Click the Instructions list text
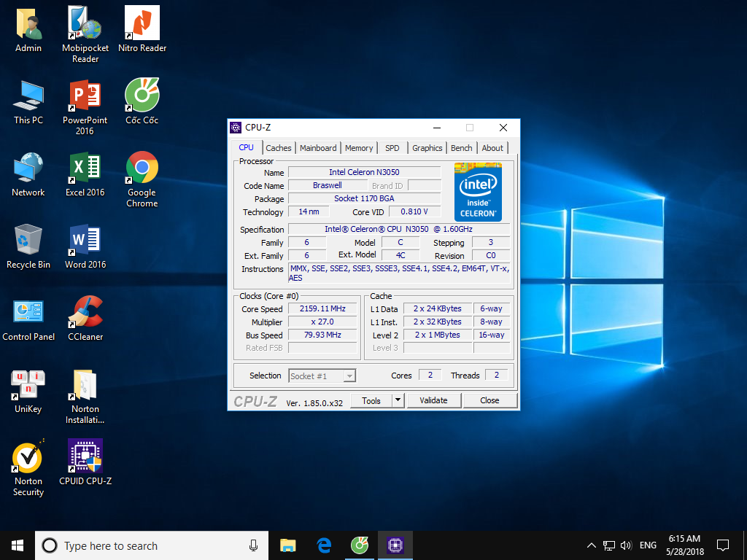The image size is (747, 560). (399, 273)
